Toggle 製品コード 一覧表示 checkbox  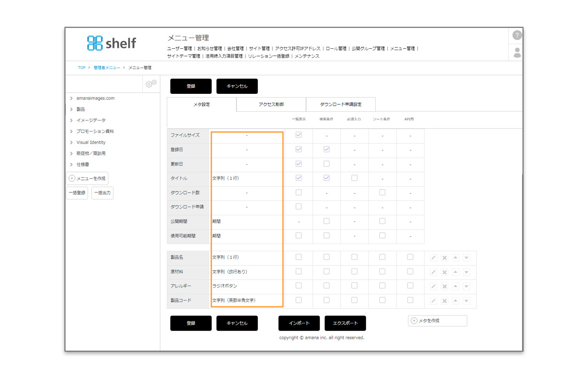click(299, 300)
